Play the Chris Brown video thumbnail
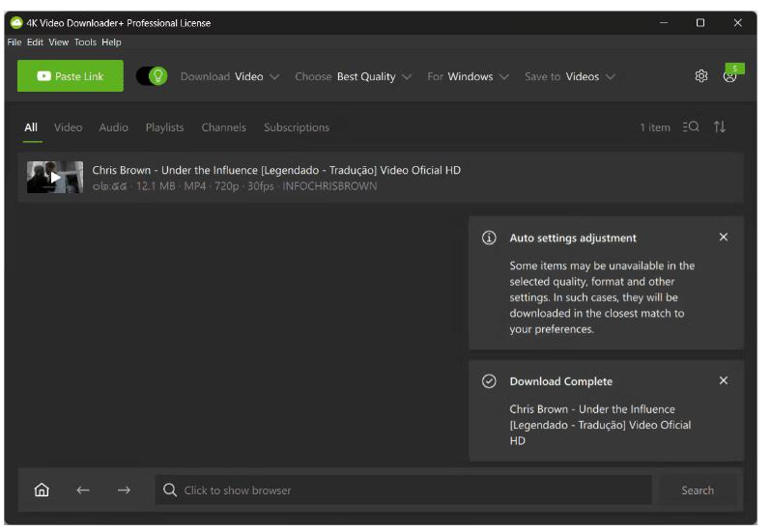 pyautogui.click(x=55, y=178)
